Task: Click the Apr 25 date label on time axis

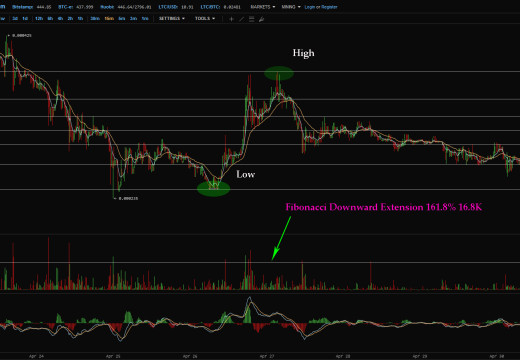Action: click(113, 356)
